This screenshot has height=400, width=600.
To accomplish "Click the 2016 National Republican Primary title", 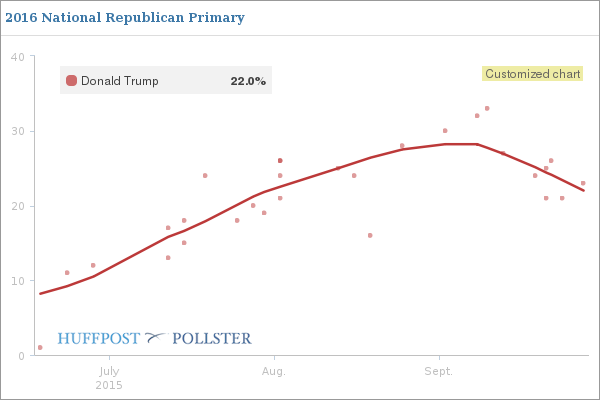I will pos(125,18).
